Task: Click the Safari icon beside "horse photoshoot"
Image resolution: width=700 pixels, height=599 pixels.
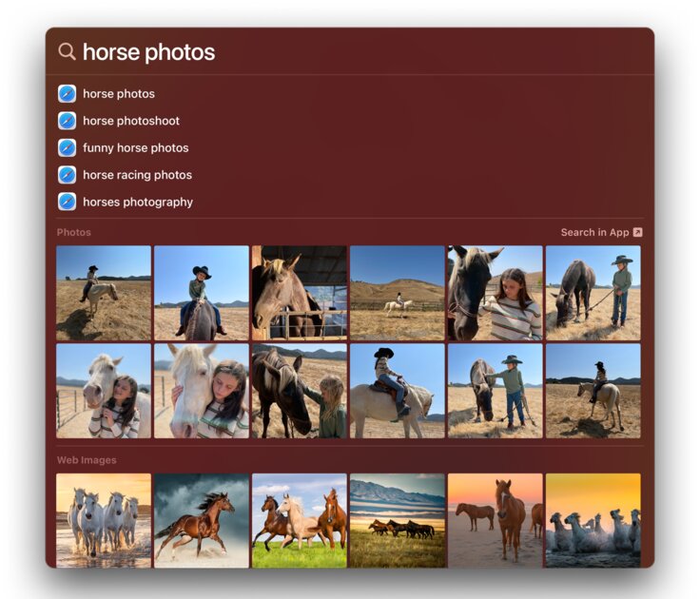Action: pos(67,121)
